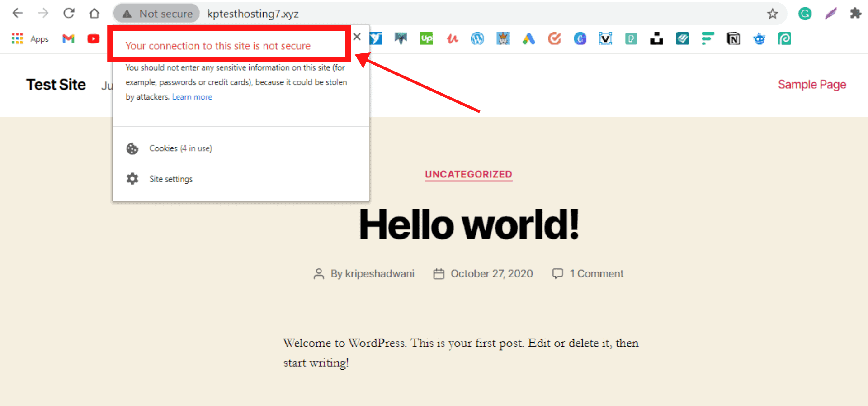Click the Site settings gear icon
The width and height of the screenshot is (868, 406).
point(132,179)
